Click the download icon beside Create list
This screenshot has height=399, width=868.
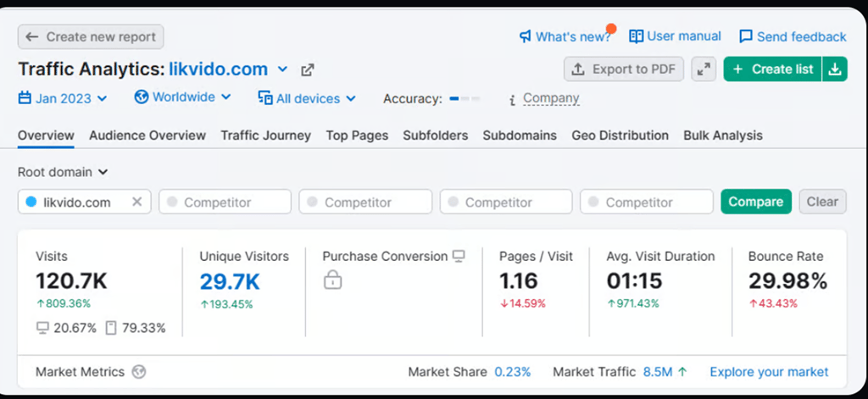pyautogui.click(x=835, y=69)
